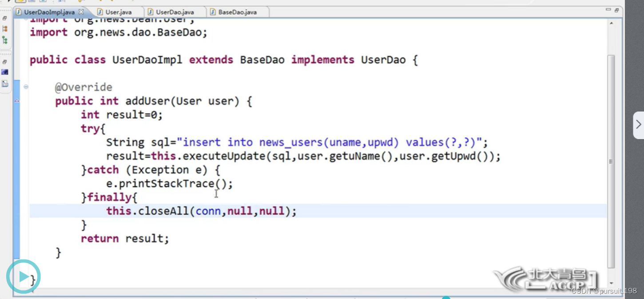This screenshot has width=644, height=299.
Task: Collapse the addUser method fold marker
Action: point(26,87)
